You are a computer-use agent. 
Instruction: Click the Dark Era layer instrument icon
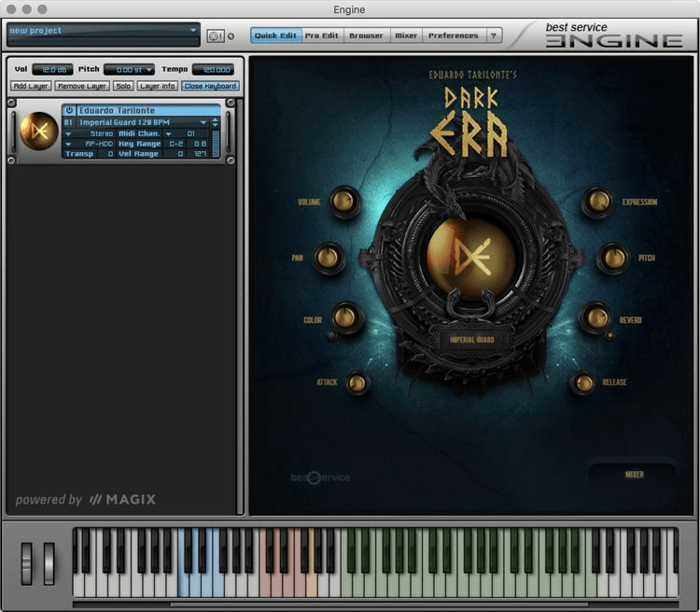pos(38,132)
